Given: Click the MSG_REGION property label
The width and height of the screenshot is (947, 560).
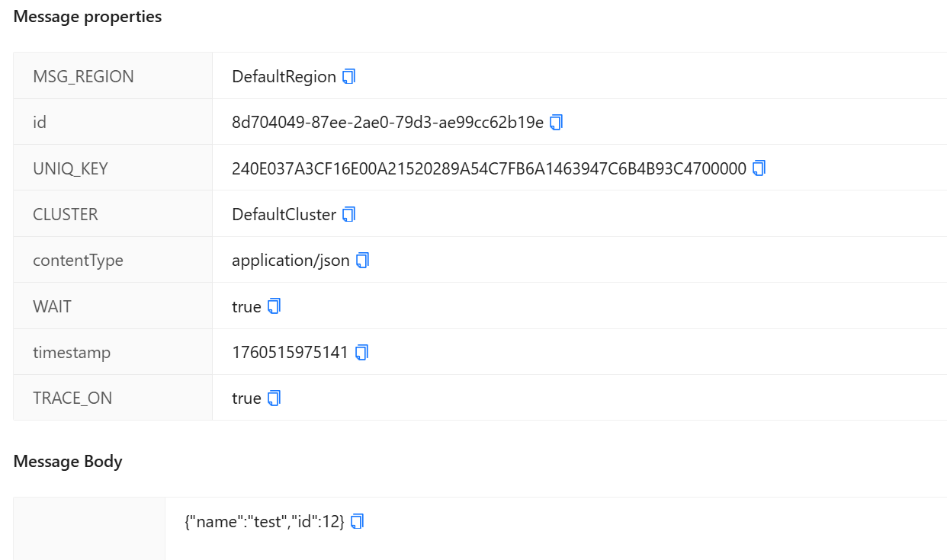Looking at the screenshot, I should tap(83, 76).
